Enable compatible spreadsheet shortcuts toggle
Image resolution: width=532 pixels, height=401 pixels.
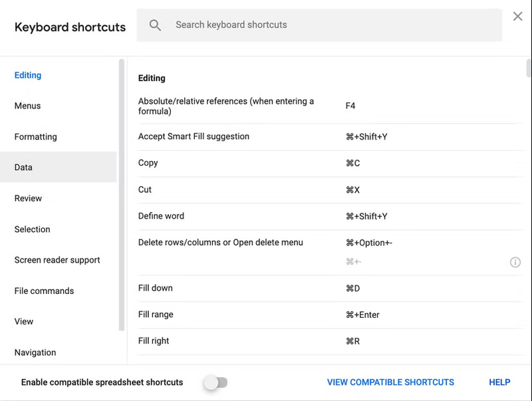[215, 382]
